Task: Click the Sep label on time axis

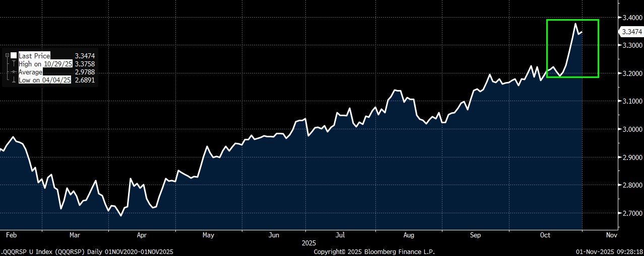Action: click(476, 235)
